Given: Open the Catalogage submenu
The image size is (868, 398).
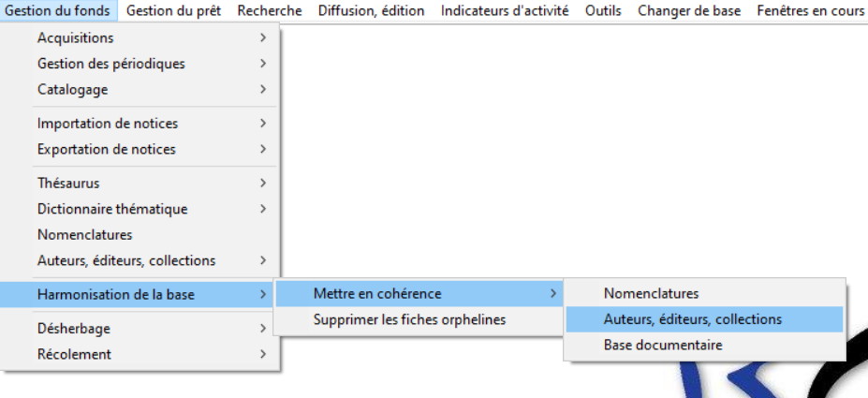Looking at the screenshot, I should coord(140,89).
